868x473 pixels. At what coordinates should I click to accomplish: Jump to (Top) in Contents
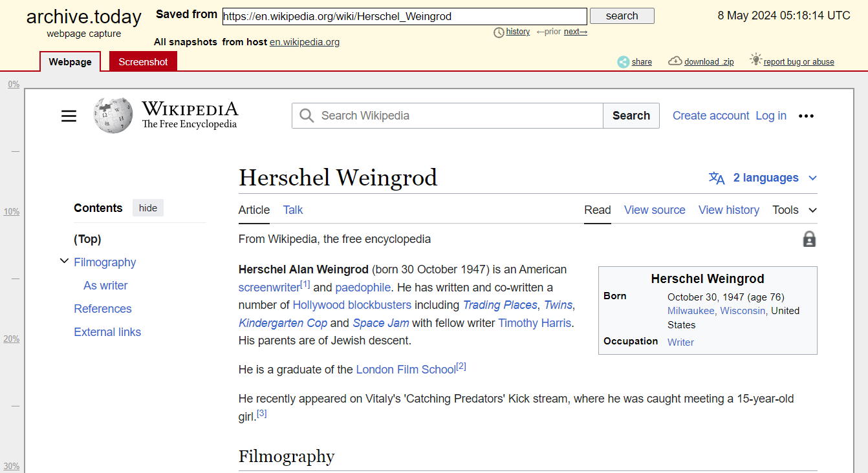coord(87,239)
